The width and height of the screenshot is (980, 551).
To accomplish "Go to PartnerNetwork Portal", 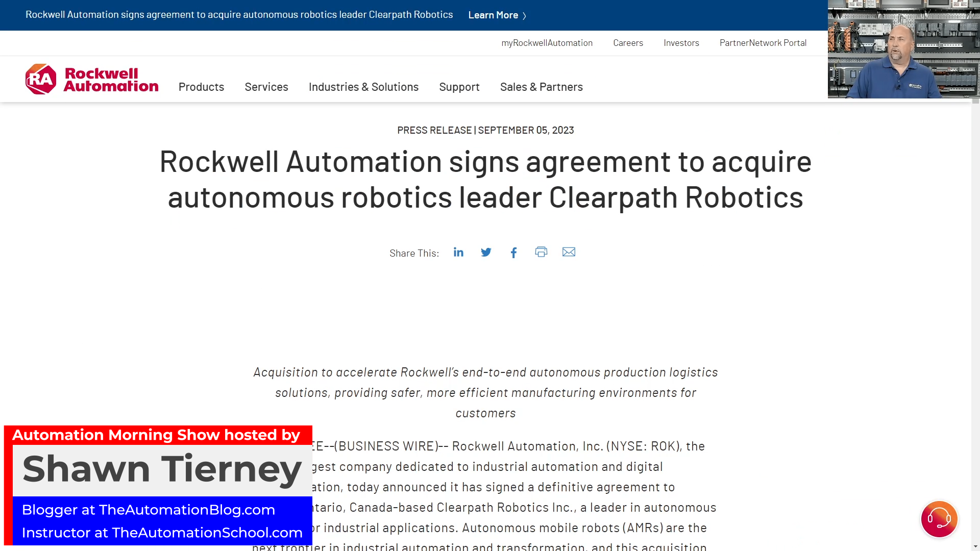I will 763,43.
